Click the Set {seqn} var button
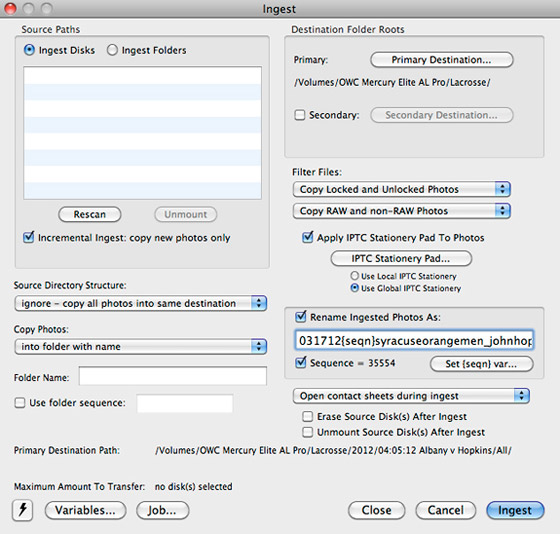Image resolution: width=560 pixels, height=534 pixels. coord(481,364)
